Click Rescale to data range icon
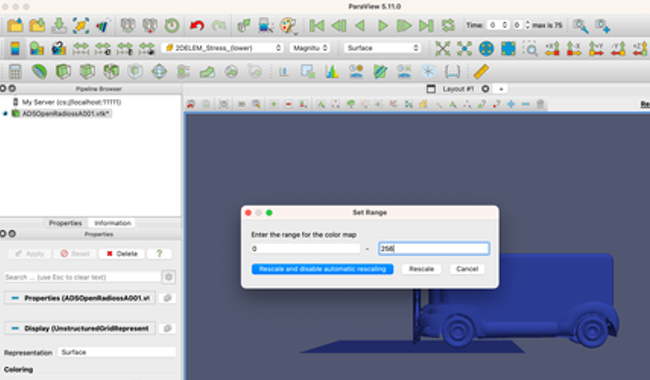The height and width of the screenshot is (380, 650). [81, 48]
